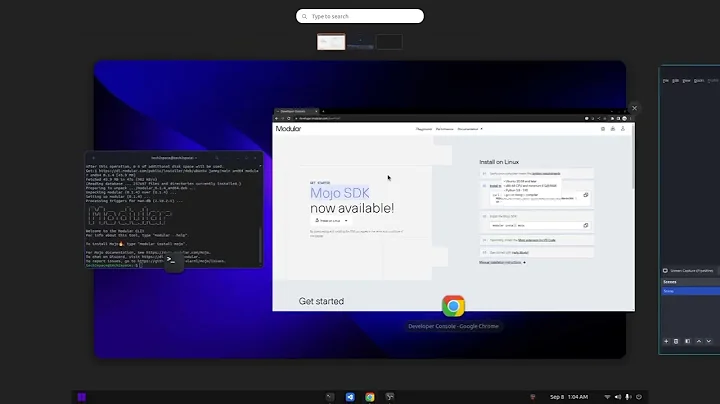Remove scene using trash icon in OBS
The width and height of the screenshot is (720, 404).
point(676,341)
